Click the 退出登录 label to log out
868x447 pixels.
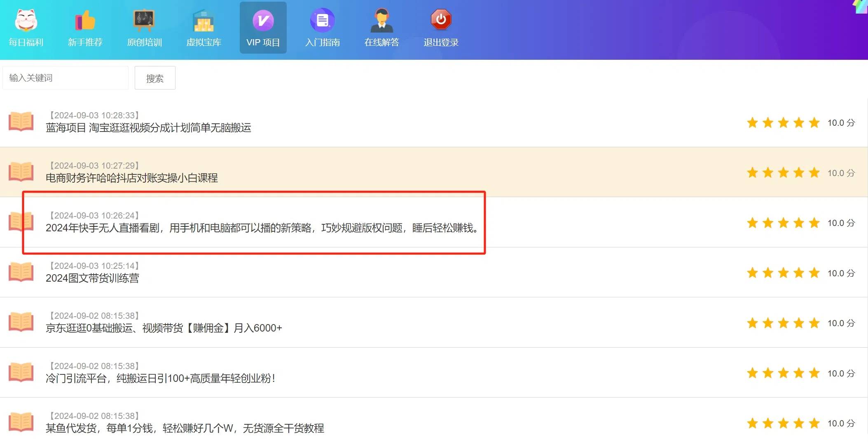pos(441,42)
